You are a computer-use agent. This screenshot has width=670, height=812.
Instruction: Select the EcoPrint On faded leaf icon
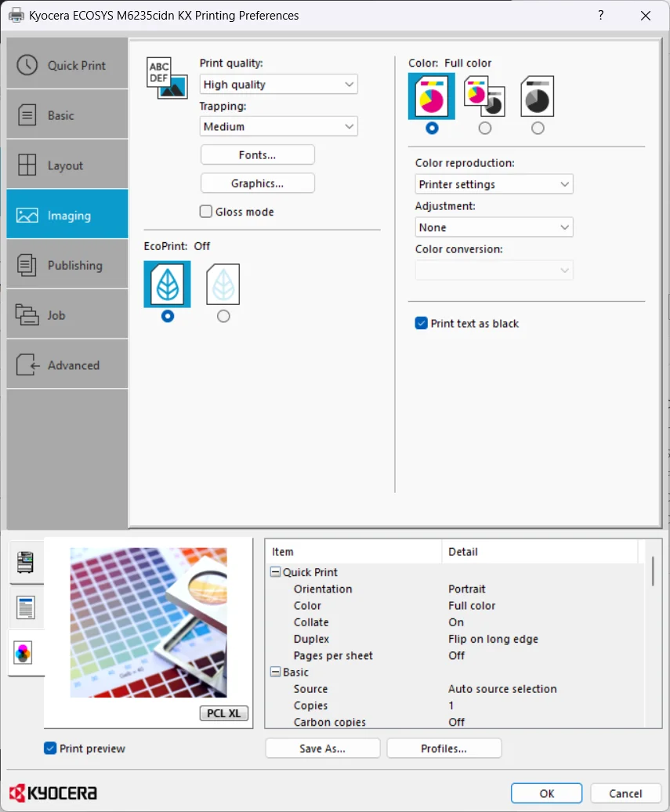click(223, 285)
